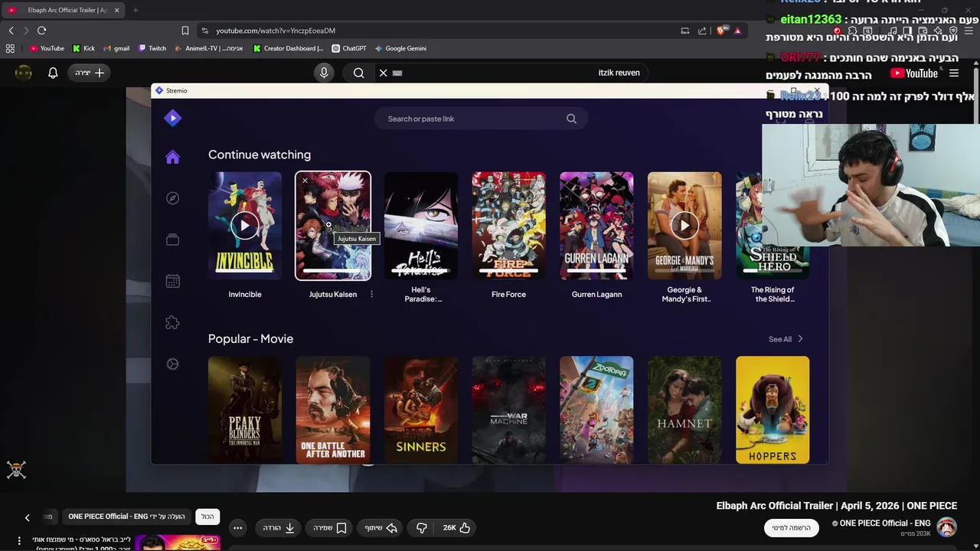Screen dimensions: 980x551
Task: Open the Twitch bookmark
Action: click(152, 48)
